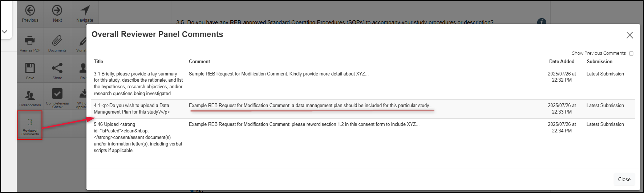Image resolution: width=644 pixels, height=193 pixels.
Task: Expand the chevron at left edge
Action: 5,32
